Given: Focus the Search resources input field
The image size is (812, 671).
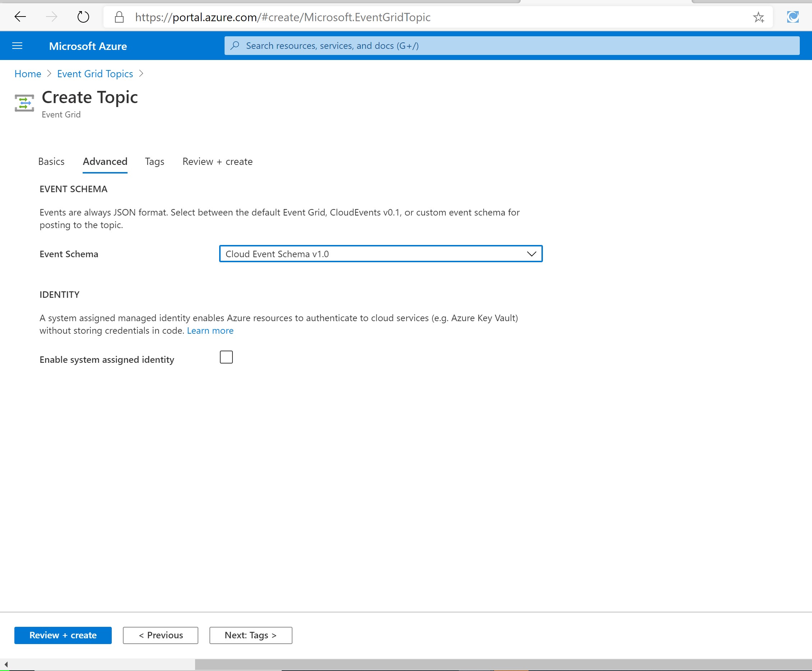Looking at the screenshot, I should click(512, 46).
